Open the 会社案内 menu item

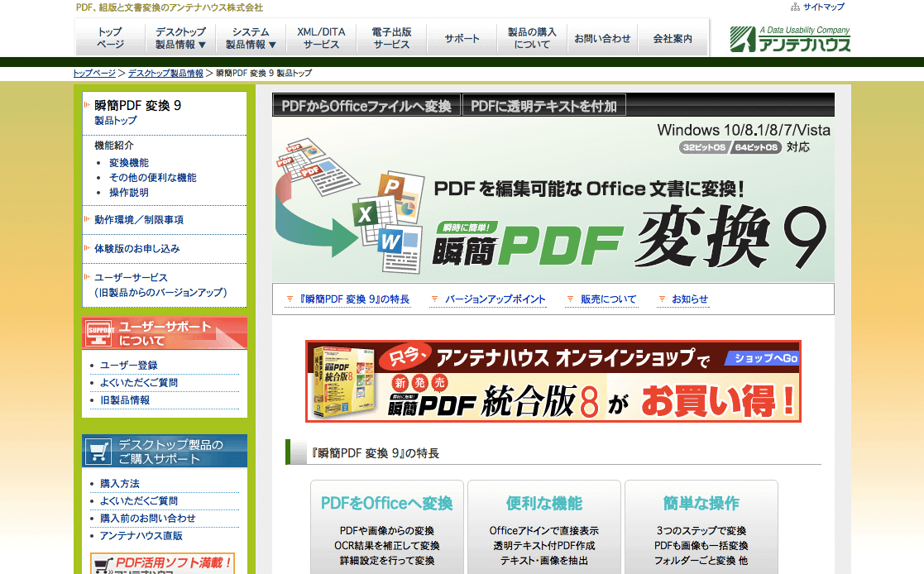click(673, 38)
